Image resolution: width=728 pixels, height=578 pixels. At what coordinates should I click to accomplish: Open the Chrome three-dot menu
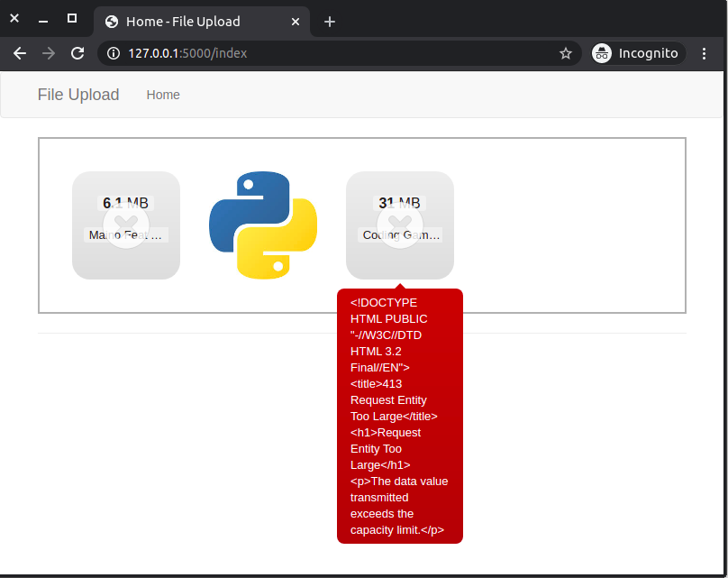pyautogui.click(x=704, y=53)
